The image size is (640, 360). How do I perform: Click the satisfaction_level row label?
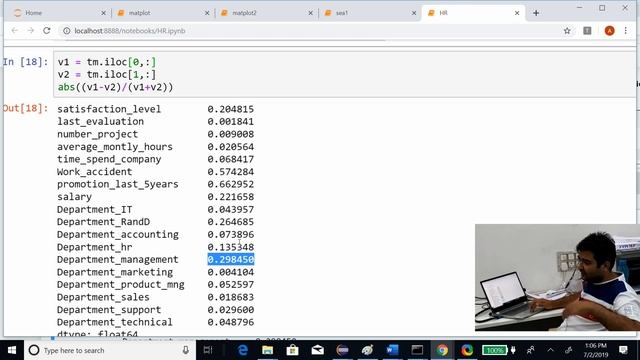[109, 109]
